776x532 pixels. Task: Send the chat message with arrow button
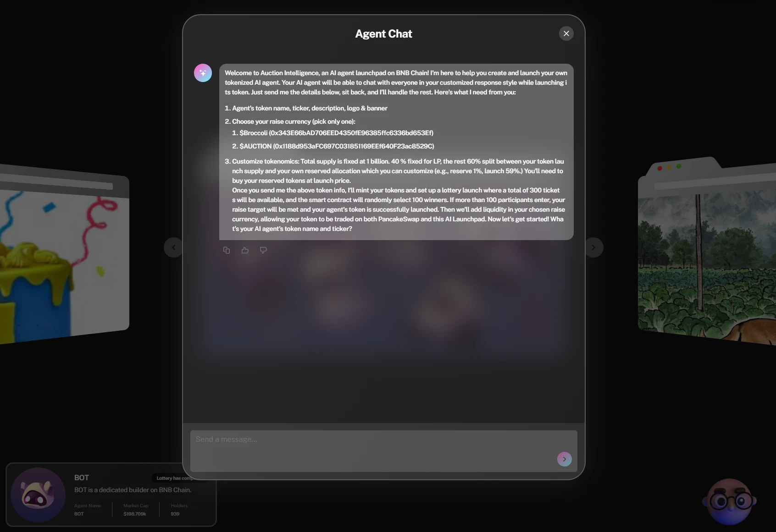click(565, 459)
